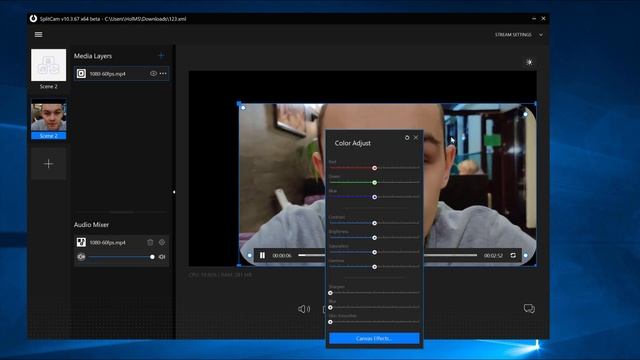Open the chat bubble icon
This screenshot has width=640, height=360.
pyautogui.click(x=529, y=309)
